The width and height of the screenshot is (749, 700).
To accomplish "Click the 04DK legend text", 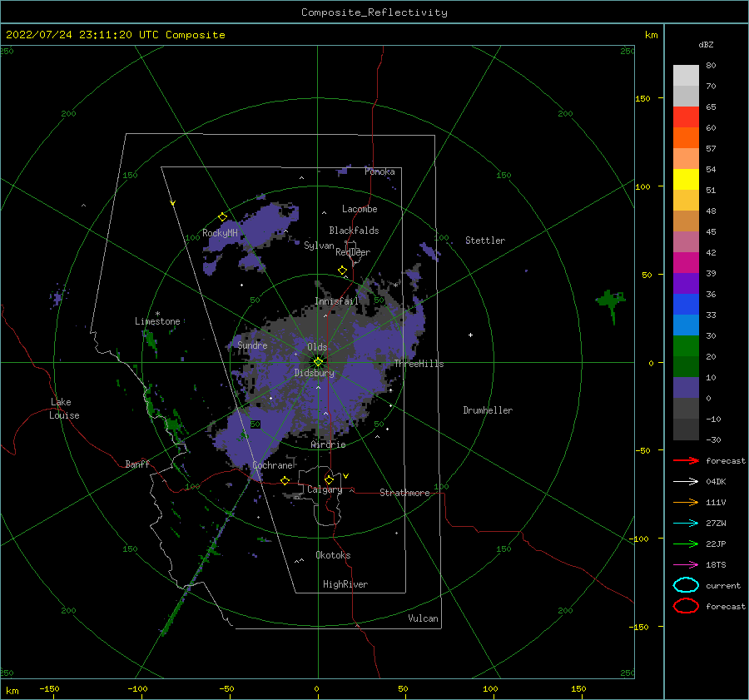I will pyautogui.click(x=716, y=481).
